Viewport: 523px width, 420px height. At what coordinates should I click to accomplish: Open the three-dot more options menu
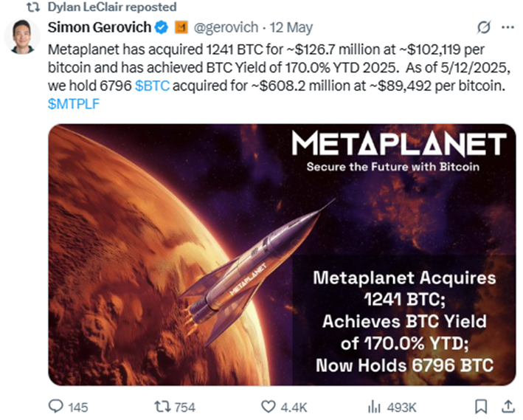click(508, 27)
